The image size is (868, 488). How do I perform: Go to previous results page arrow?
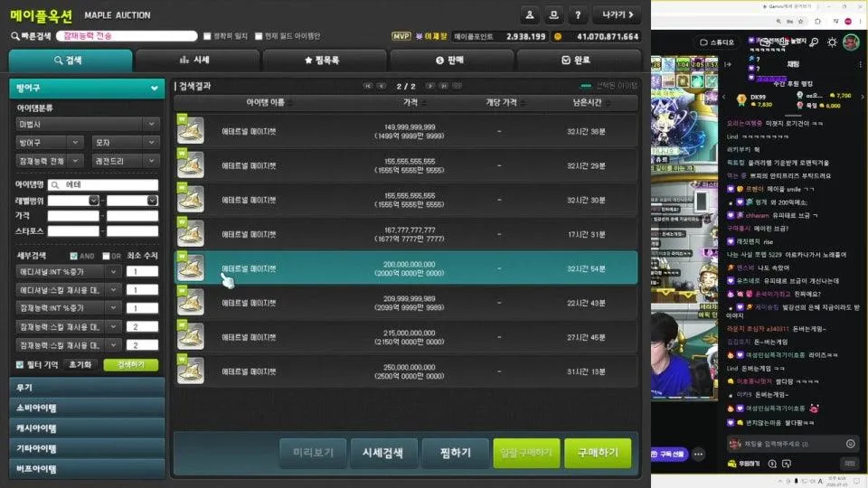382,86
